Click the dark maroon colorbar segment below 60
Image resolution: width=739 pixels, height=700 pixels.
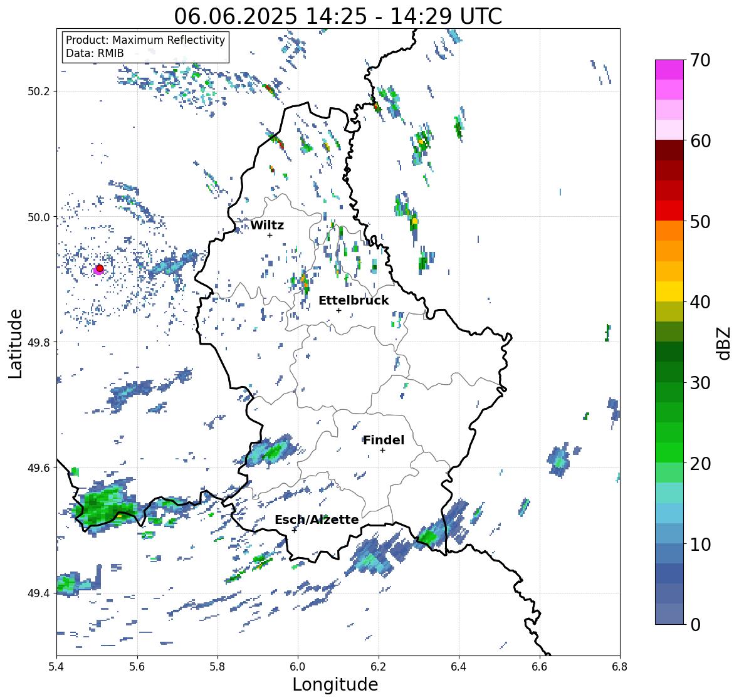point(669,150)
